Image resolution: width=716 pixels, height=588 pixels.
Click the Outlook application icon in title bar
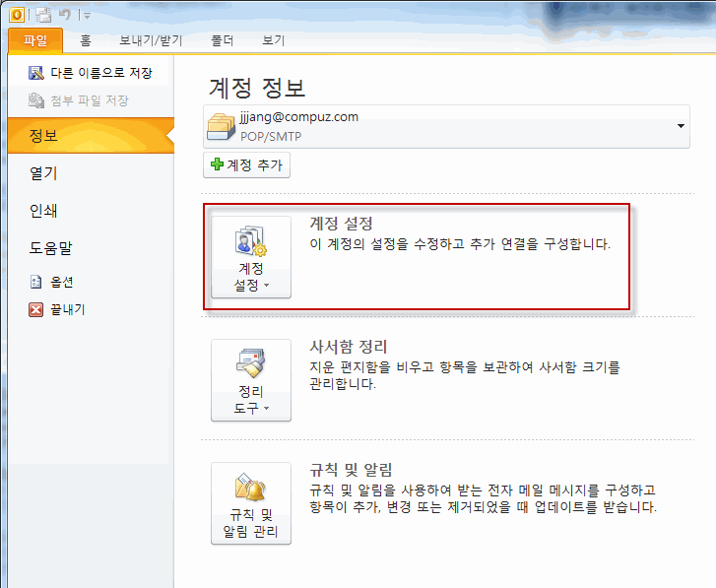17,15
